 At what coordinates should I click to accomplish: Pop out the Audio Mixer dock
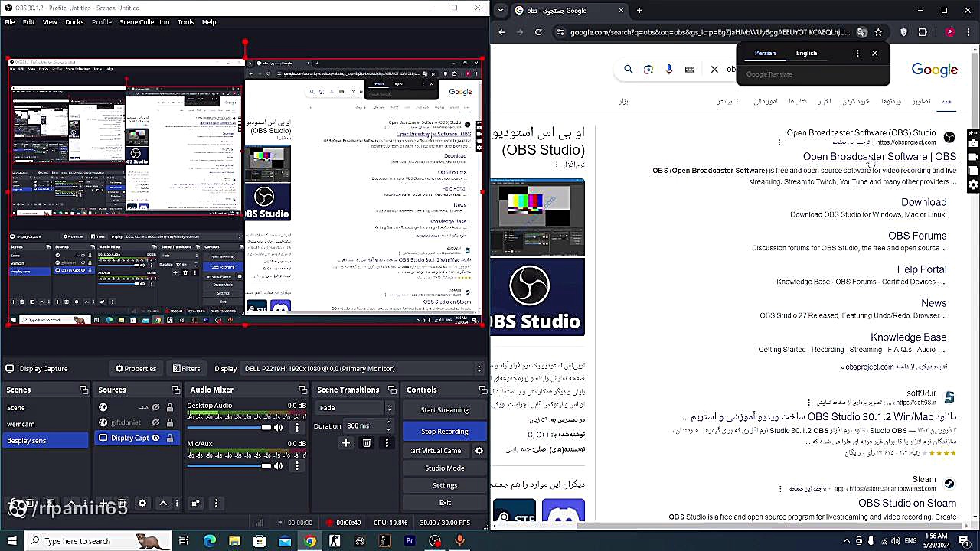(303, 390)
